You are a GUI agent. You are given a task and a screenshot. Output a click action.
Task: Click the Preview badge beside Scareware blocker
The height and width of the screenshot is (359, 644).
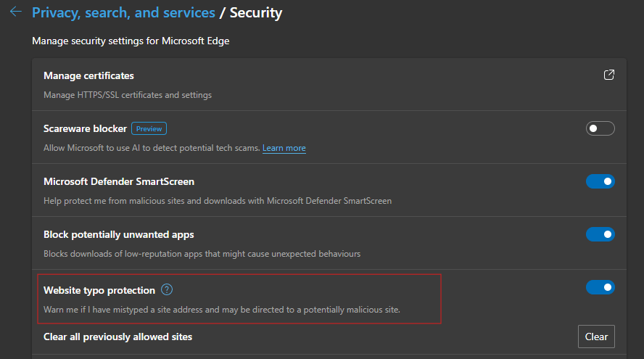[x=149, y=128]
